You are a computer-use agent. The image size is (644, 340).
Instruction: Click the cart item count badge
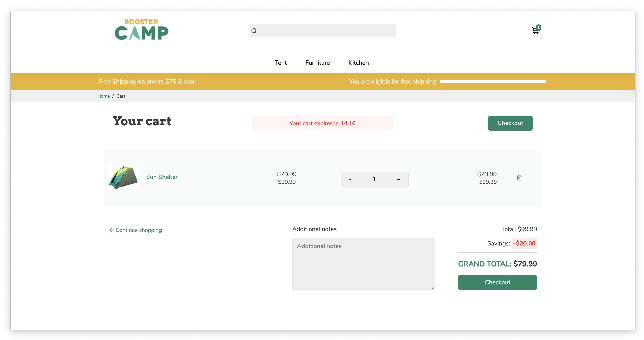(538, 28)
